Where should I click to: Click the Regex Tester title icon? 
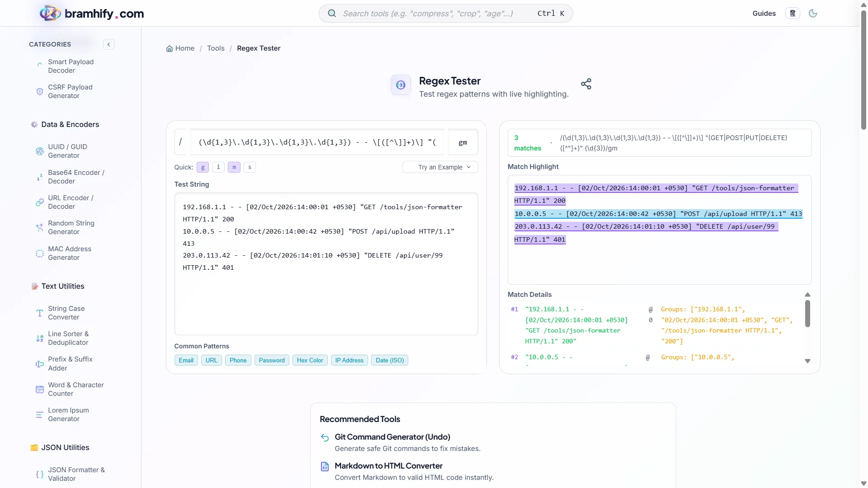point(401,85)
